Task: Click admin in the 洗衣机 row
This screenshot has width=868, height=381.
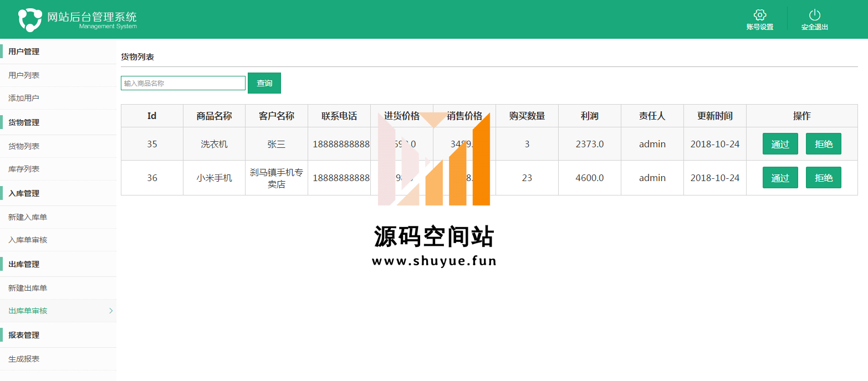Action: 652,144
